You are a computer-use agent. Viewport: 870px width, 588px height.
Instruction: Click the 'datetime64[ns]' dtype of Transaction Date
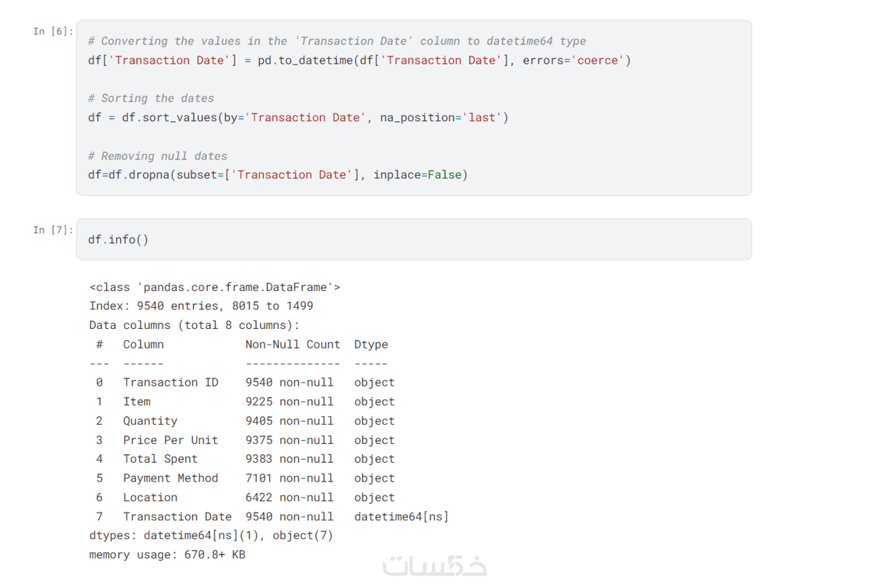pyautogui.click(x=401, y=517)
